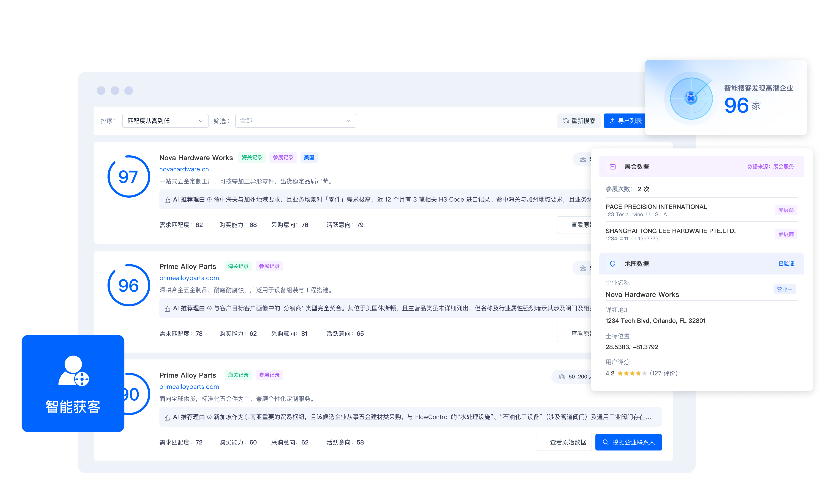Image resolution: width=829 pixels, height=504 pixels.
Task: Click the 智能获客 label text
Action: click(73, 407)
